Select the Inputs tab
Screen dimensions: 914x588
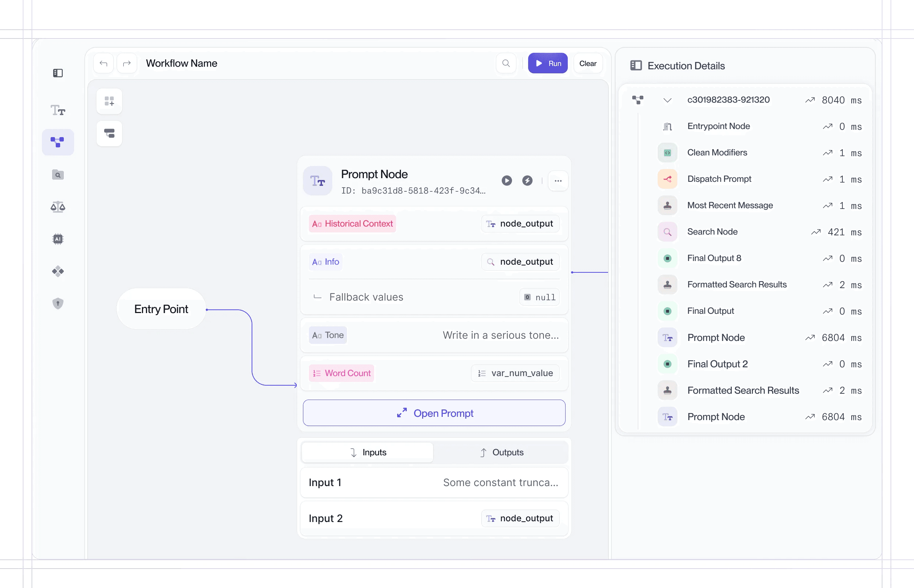[368, 452]
